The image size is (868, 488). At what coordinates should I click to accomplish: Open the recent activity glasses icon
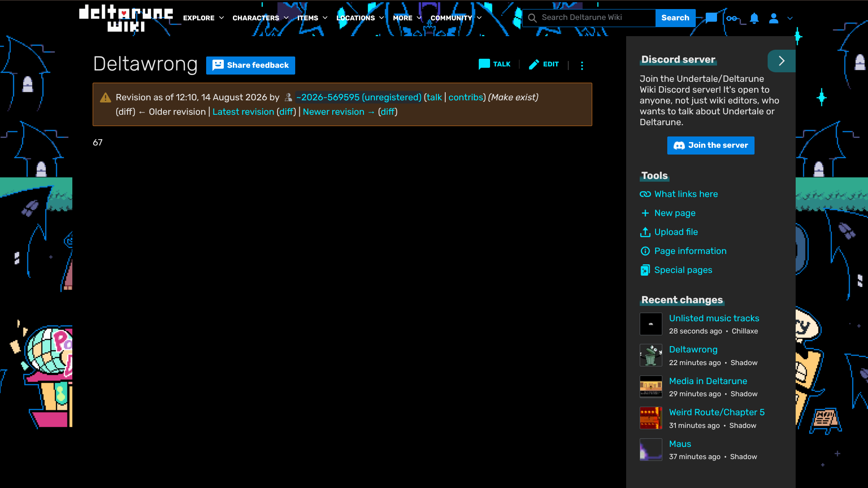coord(732,19)
